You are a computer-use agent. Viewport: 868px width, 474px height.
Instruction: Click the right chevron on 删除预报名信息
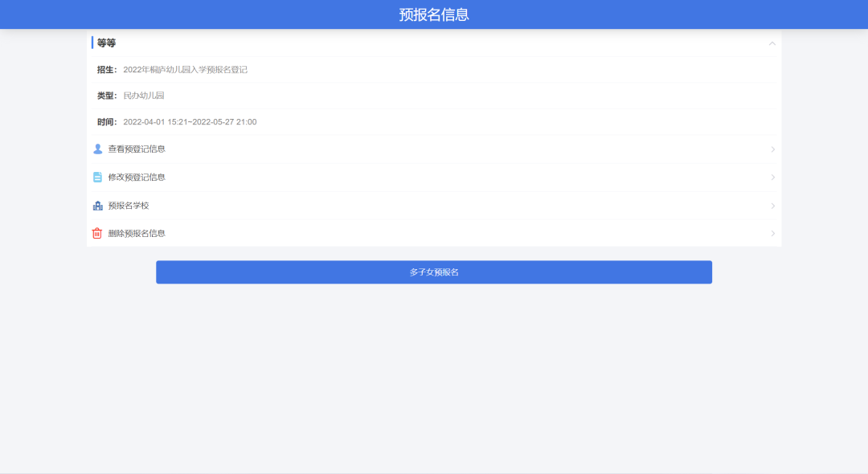click(x=773, y=234)
